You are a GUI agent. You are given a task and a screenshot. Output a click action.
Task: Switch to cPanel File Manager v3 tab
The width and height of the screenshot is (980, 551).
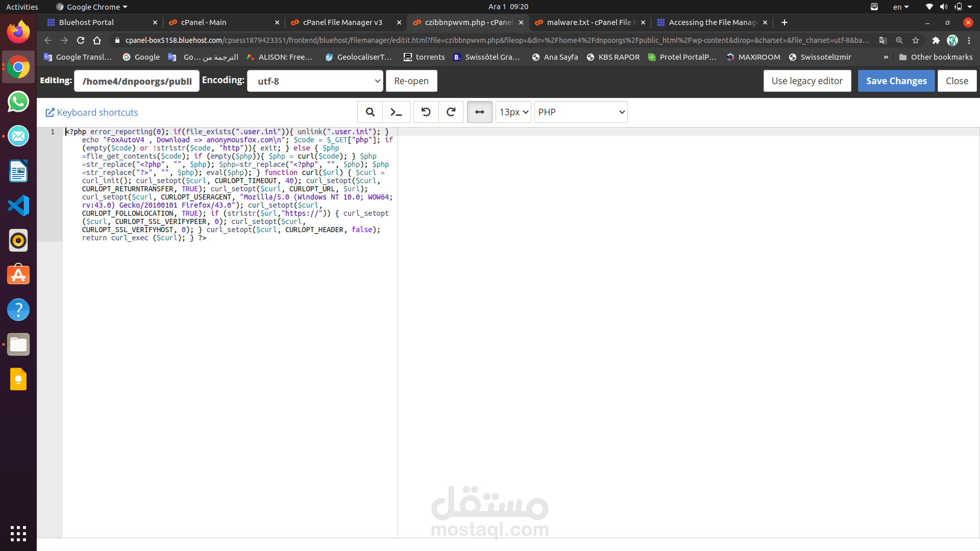click(342, 22)
